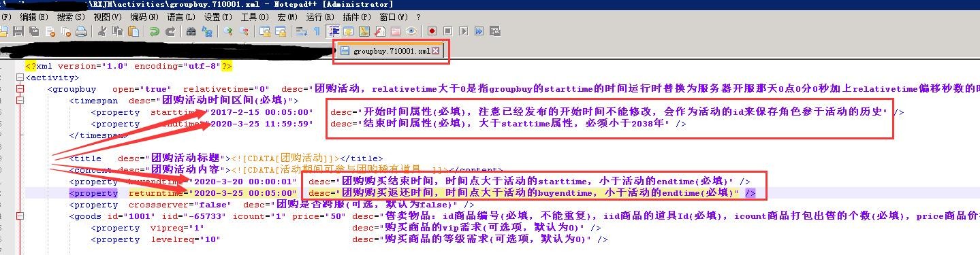Open the 工具(O) menu
Screen dimensions: 980x255
[255, 16]
